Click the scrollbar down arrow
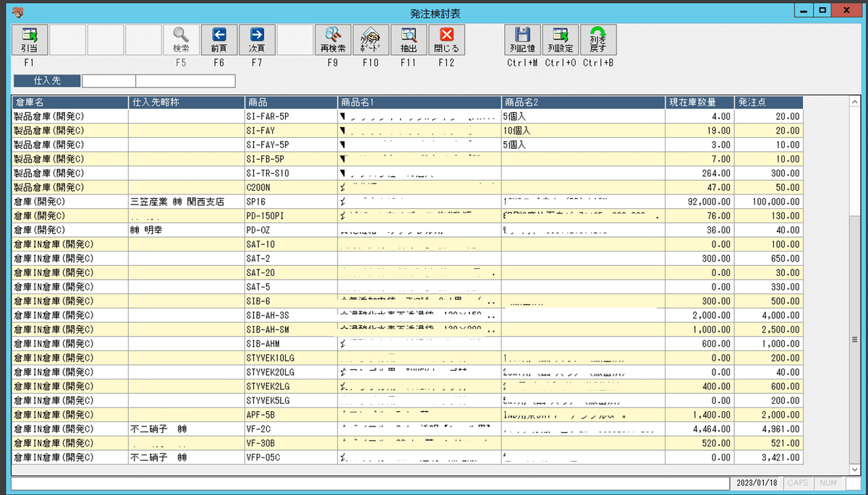868x495 pixels. [854, 469]
